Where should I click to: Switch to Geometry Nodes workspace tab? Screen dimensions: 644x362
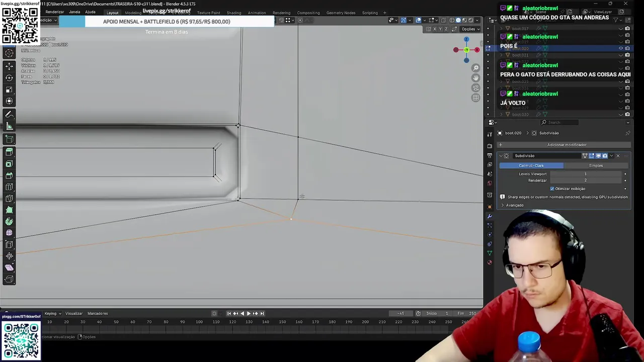[x=341, y=13]
